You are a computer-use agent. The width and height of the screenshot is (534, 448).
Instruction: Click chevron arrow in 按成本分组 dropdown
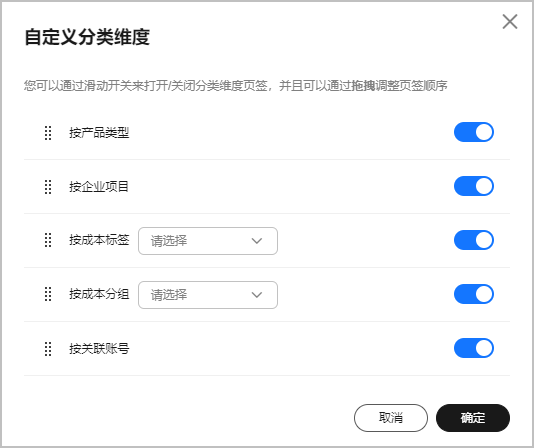point(257,295)
